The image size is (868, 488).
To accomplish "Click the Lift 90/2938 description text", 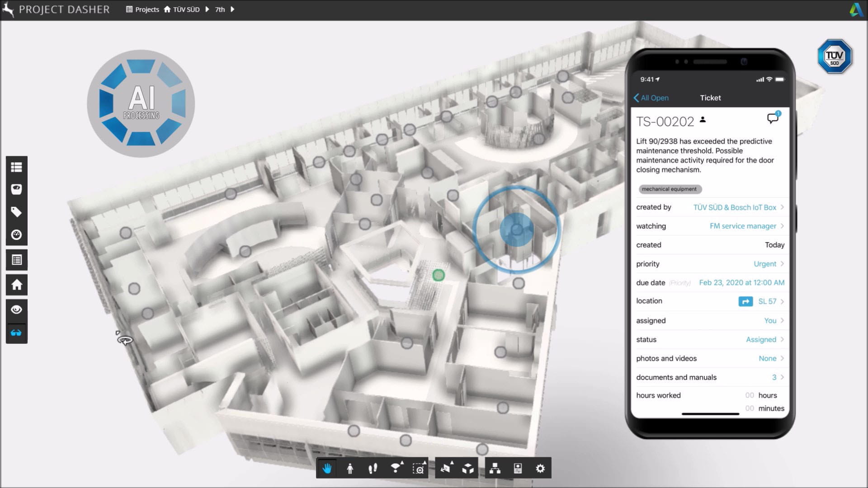I will click(705, 155).
